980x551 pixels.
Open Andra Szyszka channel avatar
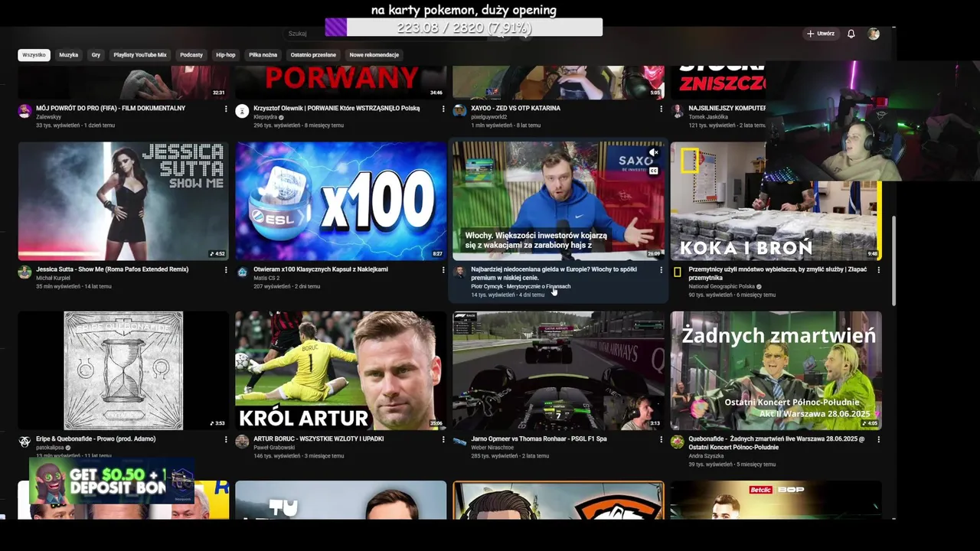(x=677, y=442)
